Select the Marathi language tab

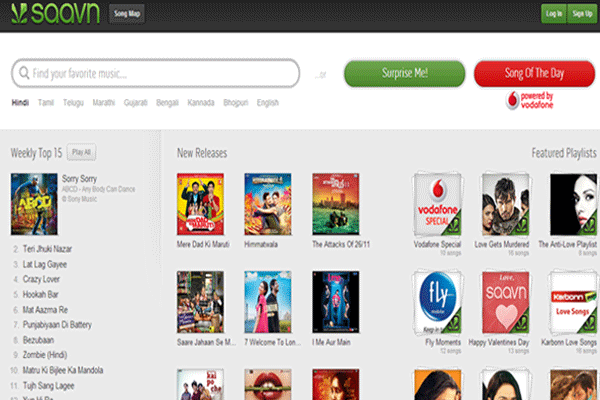coord(104,103)
